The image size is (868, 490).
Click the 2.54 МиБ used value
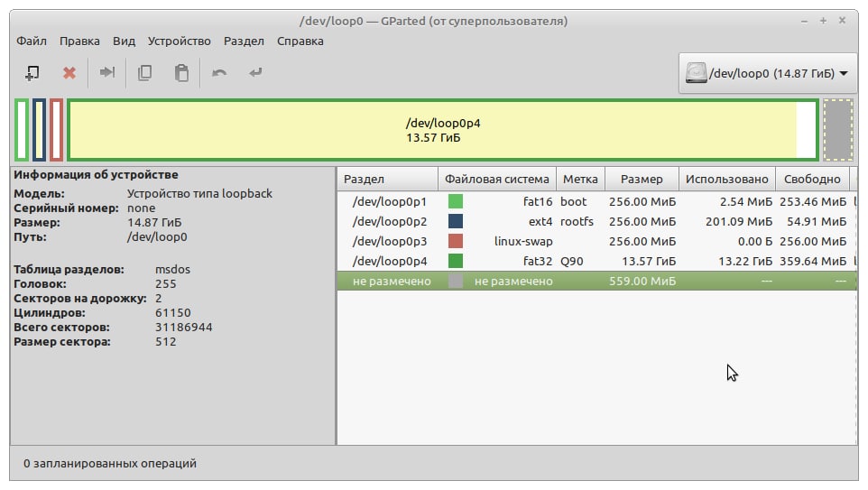(745, 201)
